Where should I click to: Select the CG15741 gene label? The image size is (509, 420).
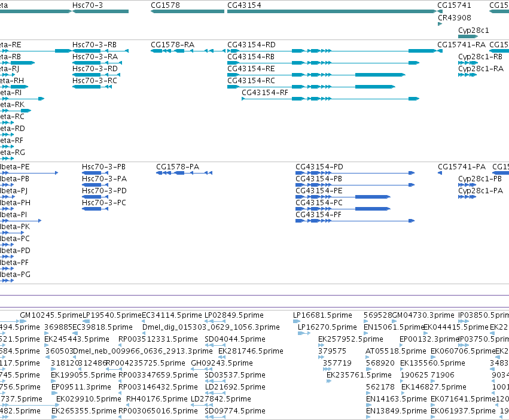(x=454, y=5)
